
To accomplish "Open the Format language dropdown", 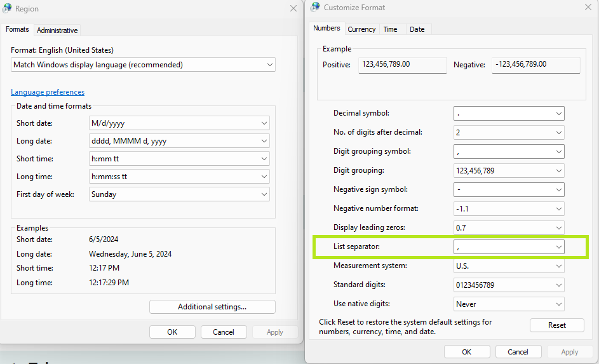I will [143, 65].
